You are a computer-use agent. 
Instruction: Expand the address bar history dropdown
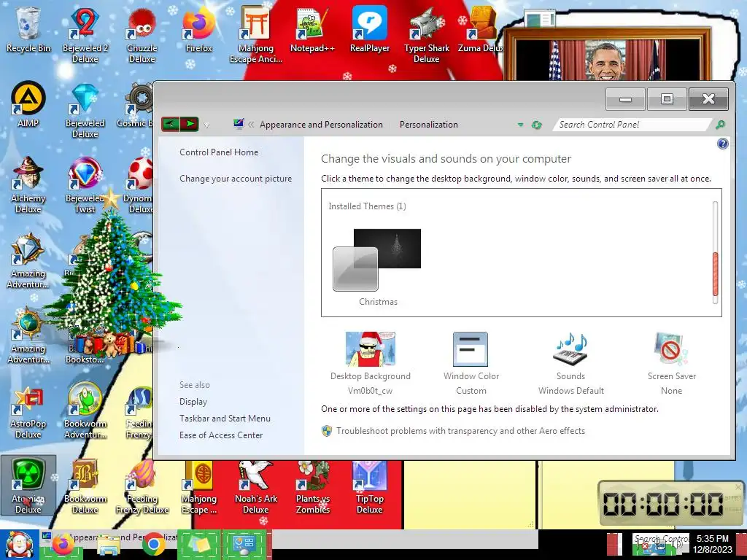(x=520, y=125)
